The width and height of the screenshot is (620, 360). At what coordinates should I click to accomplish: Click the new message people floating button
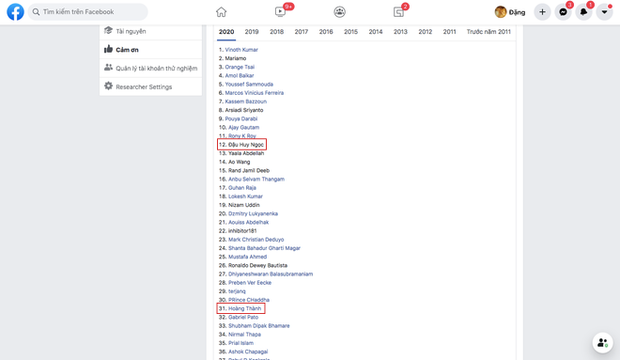point(603,343)
